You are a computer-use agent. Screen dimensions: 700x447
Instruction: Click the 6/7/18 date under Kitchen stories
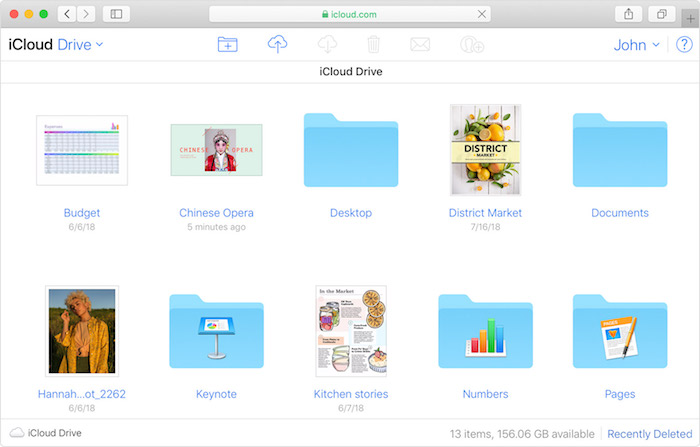pos(351,408)
